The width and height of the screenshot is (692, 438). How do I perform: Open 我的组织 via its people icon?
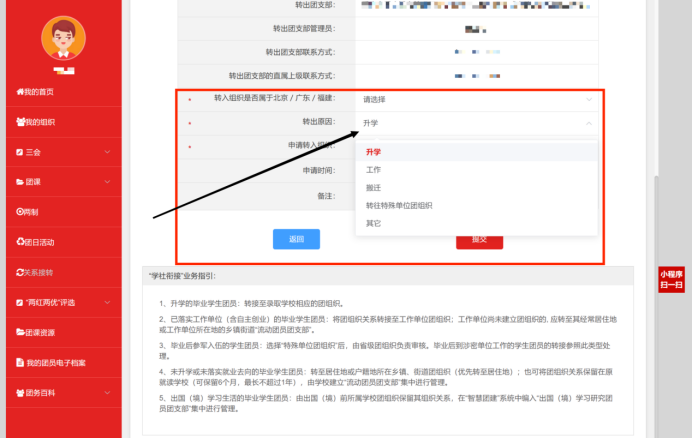20,122
